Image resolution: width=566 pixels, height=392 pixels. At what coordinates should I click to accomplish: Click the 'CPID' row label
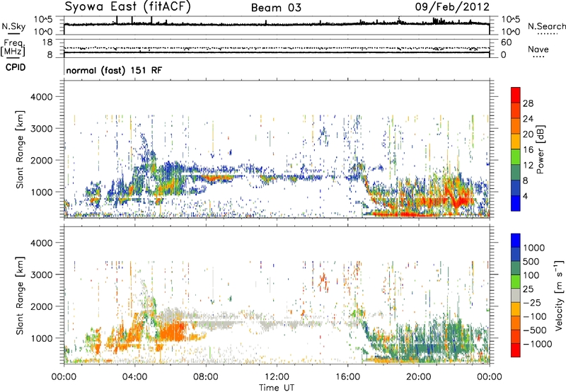pyautogui.click(x=16, y=67)
